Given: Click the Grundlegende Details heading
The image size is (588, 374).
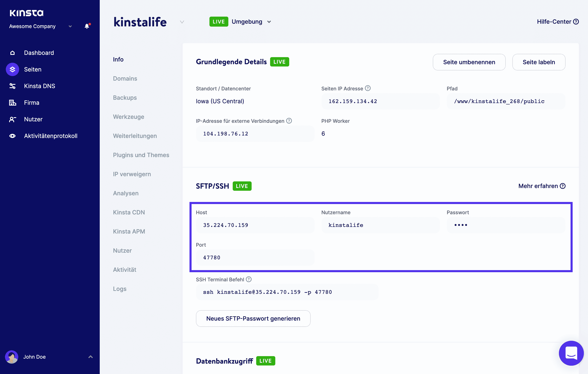Looking at the screenshot, I should [231, 62].
